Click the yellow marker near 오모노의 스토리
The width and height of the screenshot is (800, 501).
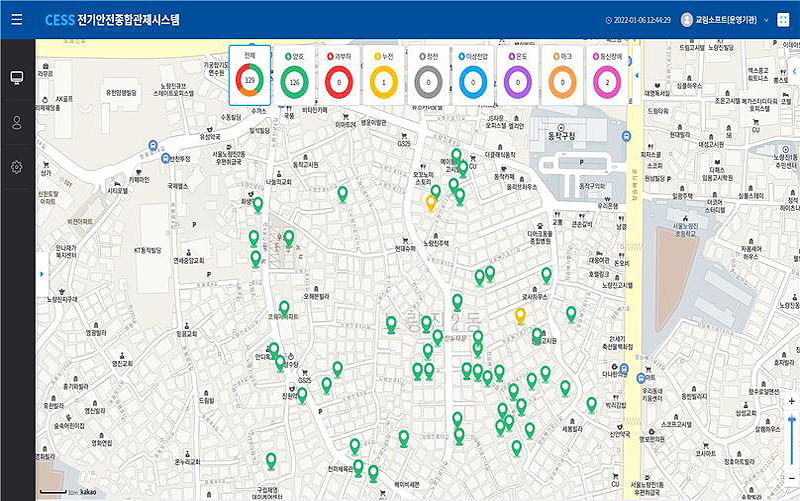431,202
